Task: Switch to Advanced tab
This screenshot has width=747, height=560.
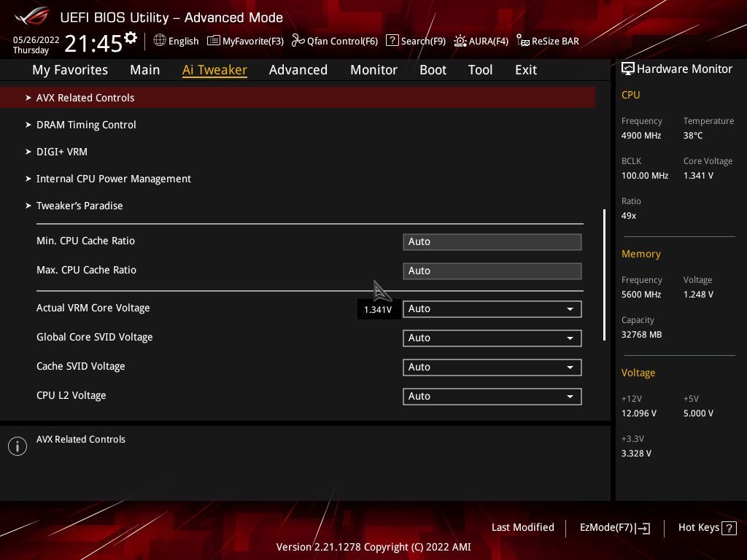Action: point(298,70)
